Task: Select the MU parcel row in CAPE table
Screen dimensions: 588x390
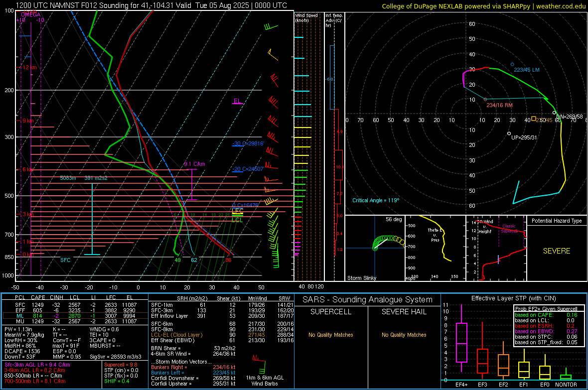Action: pos(74,321)
